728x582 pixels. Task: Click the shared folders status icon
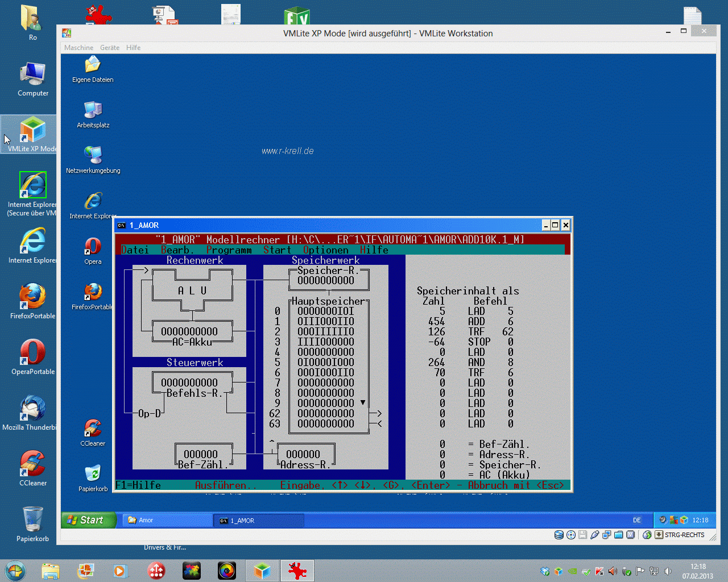pyautogui.click(x=618, y=535)
